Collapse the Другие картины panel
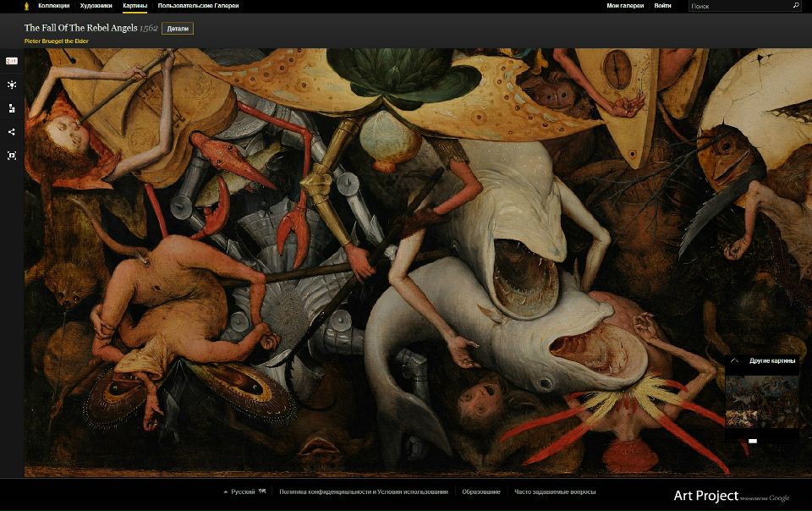The width and height of the screenshot is (812, 511). pyautogui.click(x=734, y=360)
